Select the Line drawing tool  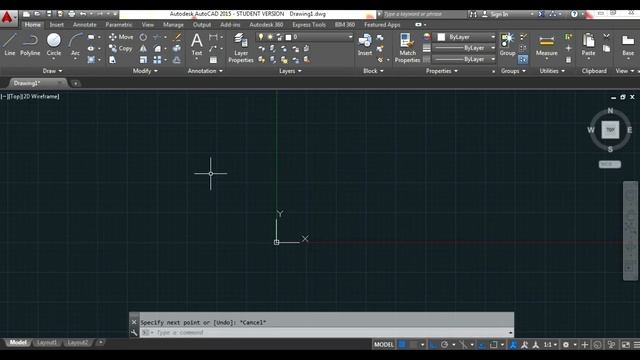tap(10, 44)
